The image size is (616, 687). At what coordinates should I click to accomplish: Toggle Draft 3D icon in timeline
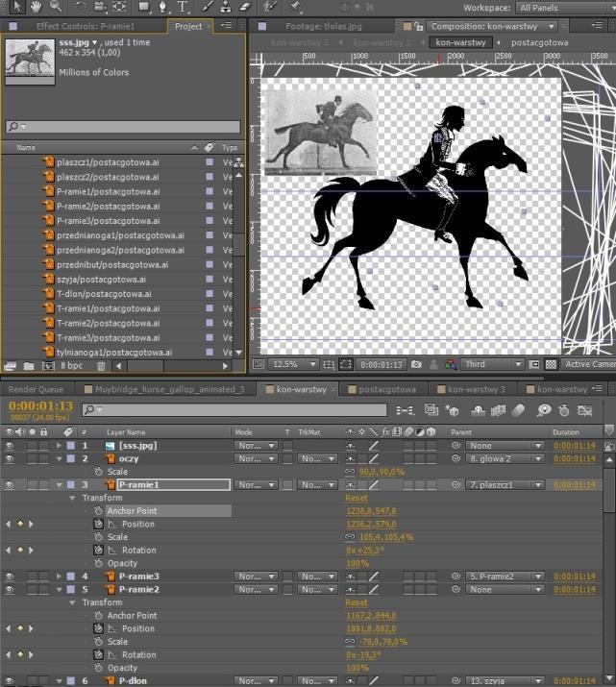[x=452, y=410]
